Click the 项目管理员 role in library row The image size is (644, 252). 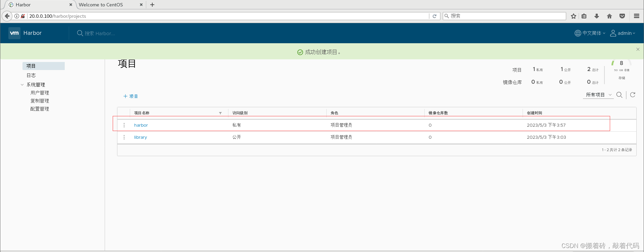point(341,137)
